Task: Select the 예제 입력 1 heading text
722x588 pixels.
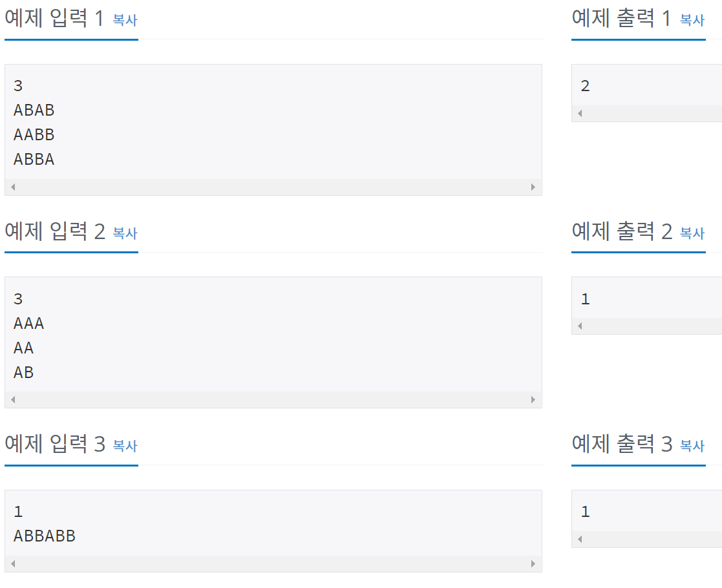Action: point(52,19)
